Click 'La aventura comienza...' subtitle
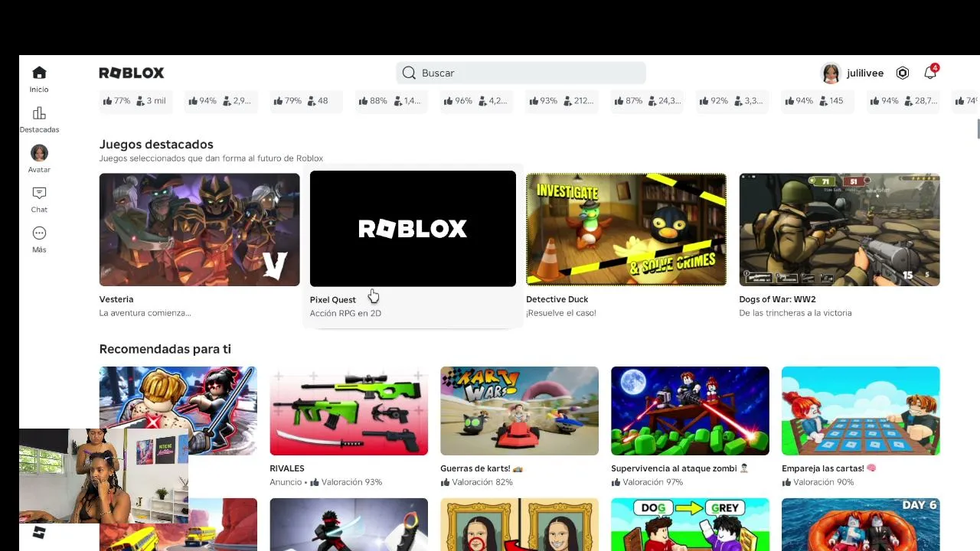The height and width of the screenshot is (551, 980). point(145,313)
